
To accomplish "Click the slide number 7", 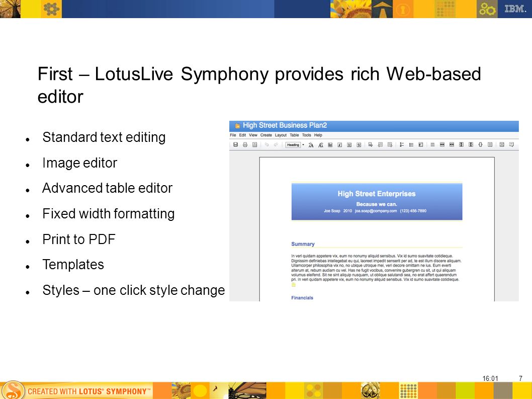I will [520, 378].
